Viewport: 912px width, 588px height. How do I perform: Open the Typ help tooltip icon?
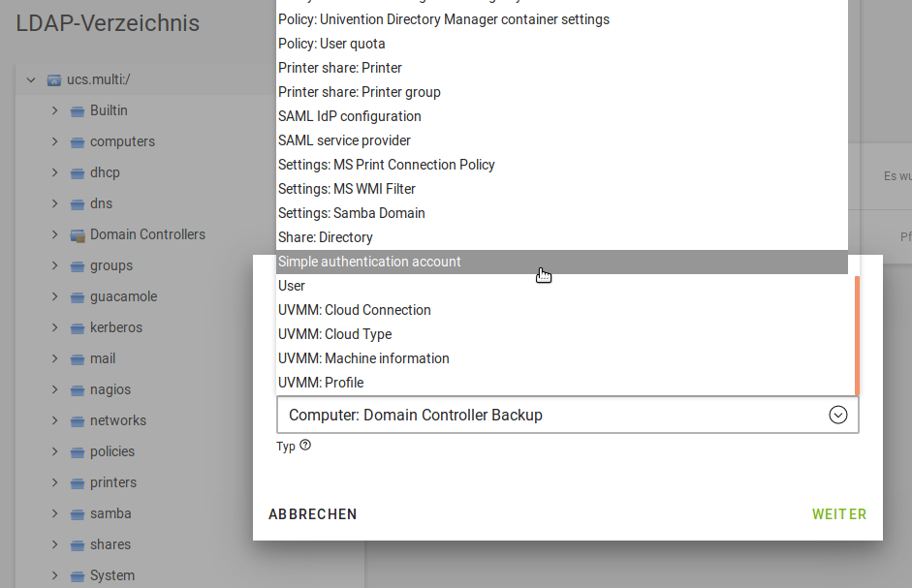[x=305, y=446]
